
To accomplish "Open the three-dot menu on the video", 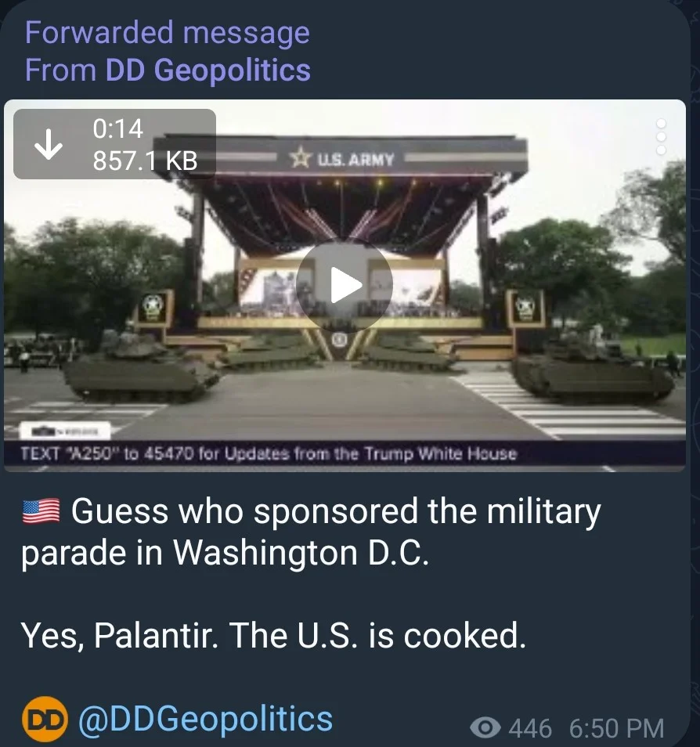I will point(661,137).
